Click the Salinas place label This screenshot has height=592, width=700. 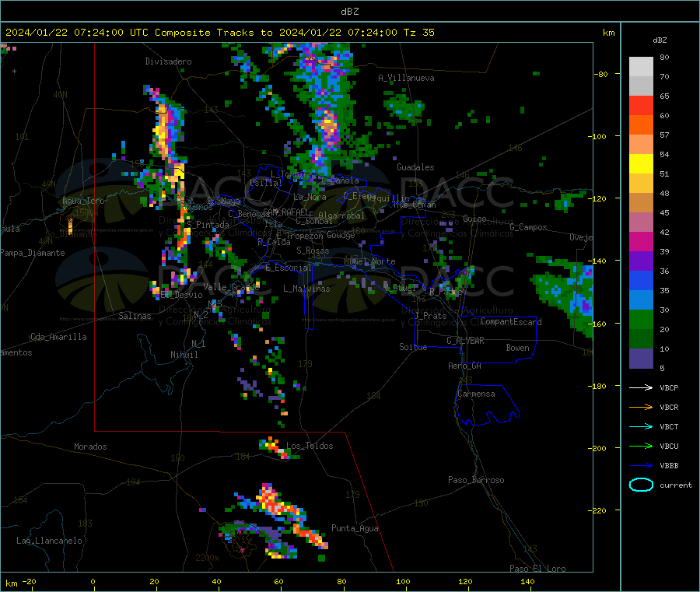pyautogui.click(x=135, y=316)
